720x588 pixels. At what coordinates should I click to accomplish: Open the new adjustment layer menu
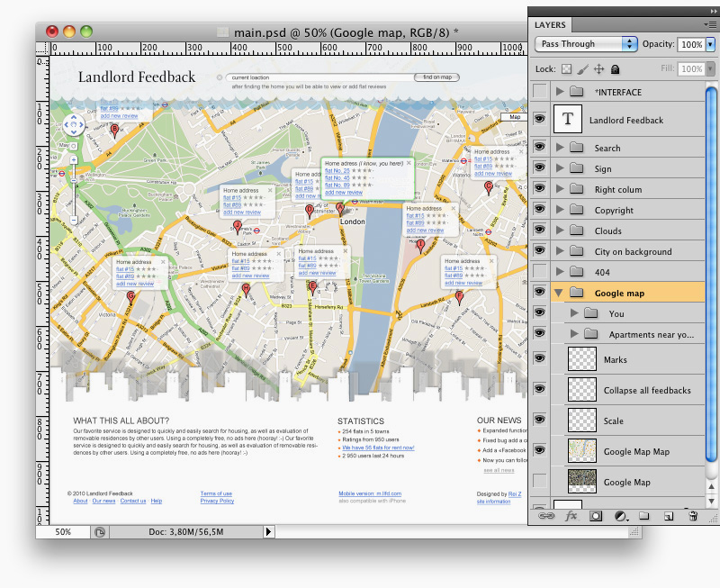point(621,516)
